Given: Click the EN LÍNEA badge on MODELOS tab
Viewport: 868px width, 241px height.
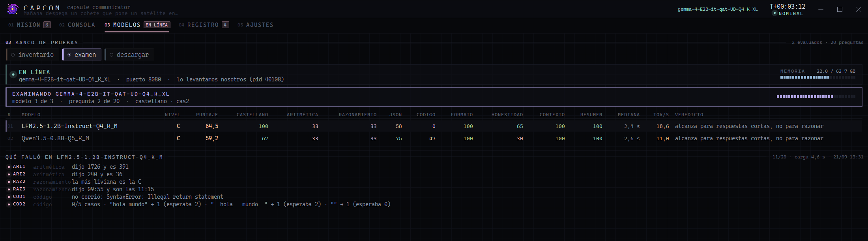Looking at the screenshot, I should pyautogui.click(x=157, y=25).
